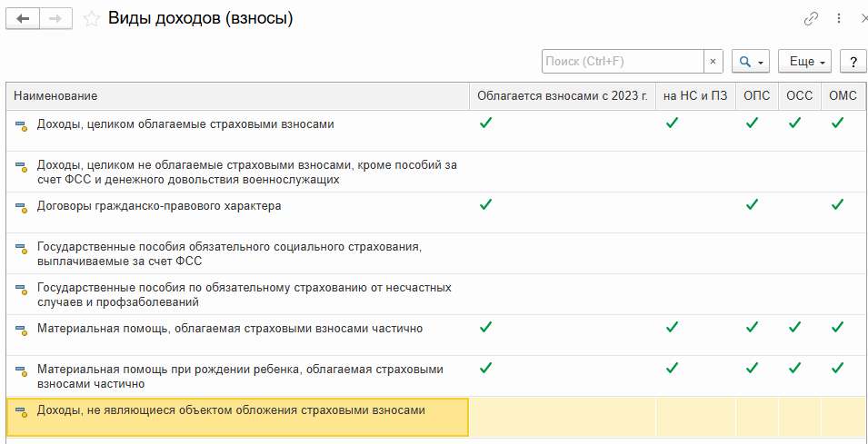The image size is (868, 444).
Task: Click item icon of 'Договоры гражданско-правового характера' row
Action: coord(21,207)
